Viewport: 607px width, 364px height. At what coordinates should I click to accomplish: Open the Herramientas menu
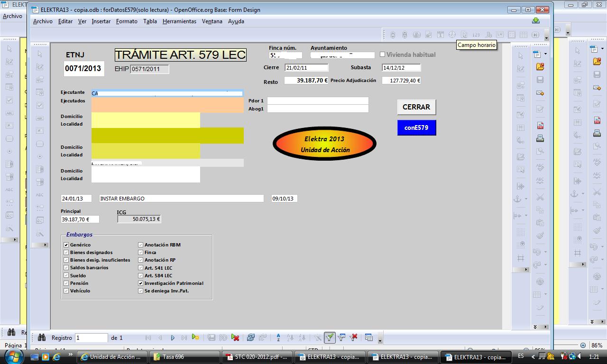179,21
